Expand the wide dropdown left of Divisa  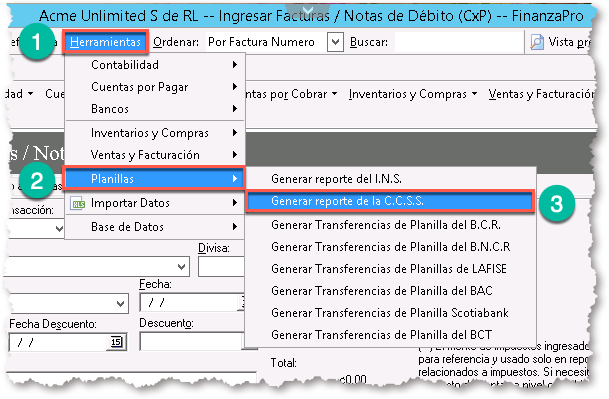point(181,267)
